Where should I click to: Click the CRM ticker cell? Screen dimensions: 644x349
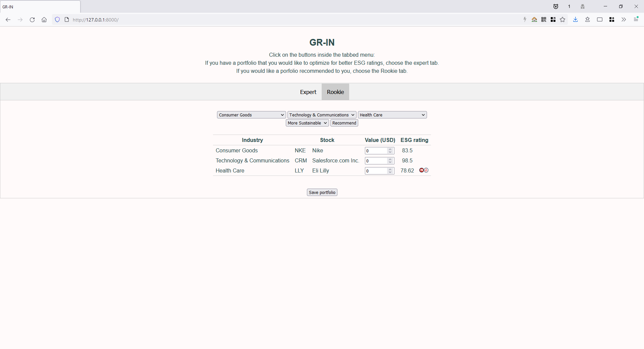(x=301, y=160)
